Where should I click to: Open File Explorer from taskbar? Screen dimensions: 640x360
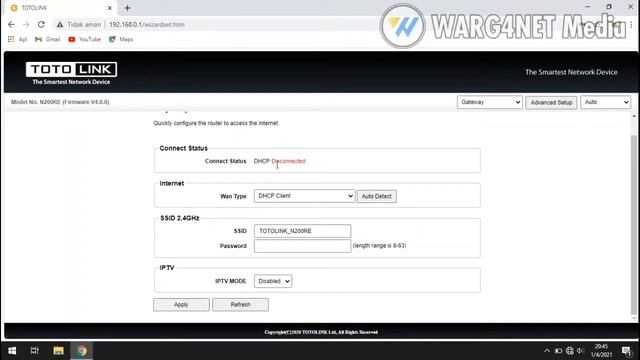58,351
